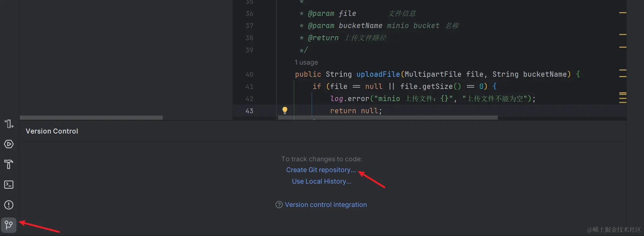Click bucketName in the @param doc line

click(360, 26)
